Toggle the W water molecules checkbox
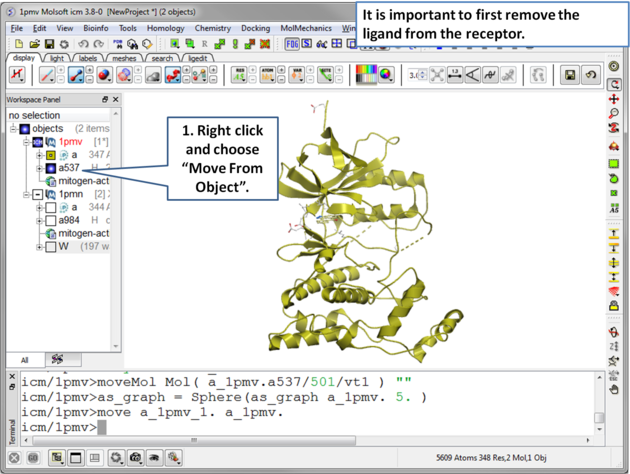The width and height of the screenshot is (630, 474). pyautogui.click(x=50, y=246)
